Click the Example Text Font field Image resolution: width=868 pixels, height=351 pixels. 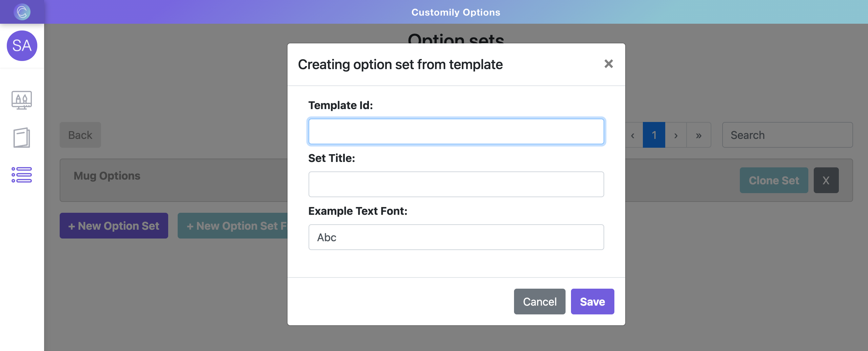point(456,237)
